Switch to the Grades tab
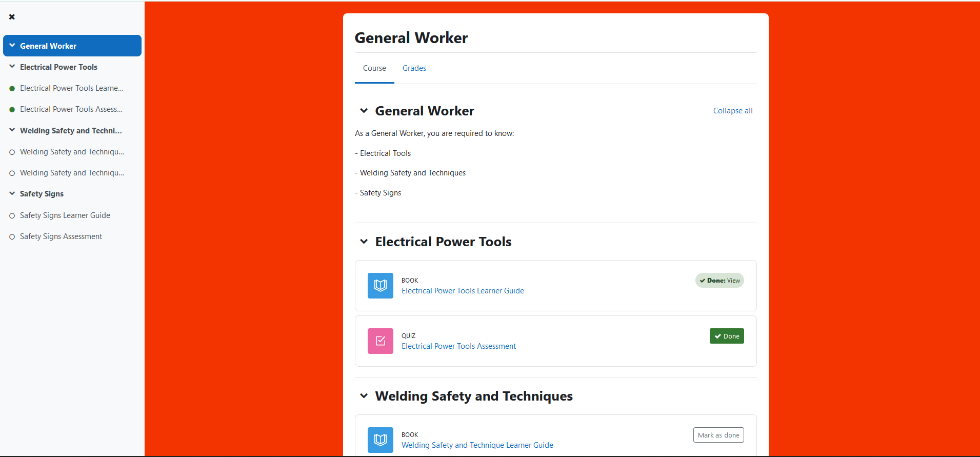The width and height of the screenshot is (980, 457). click(x=414, y=68)
